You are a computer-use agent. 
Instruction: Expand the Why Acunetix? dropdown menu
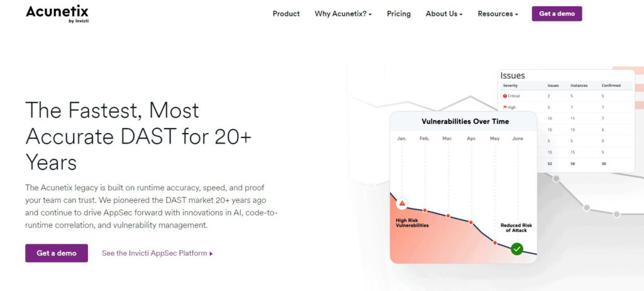(x=343, y=14)
